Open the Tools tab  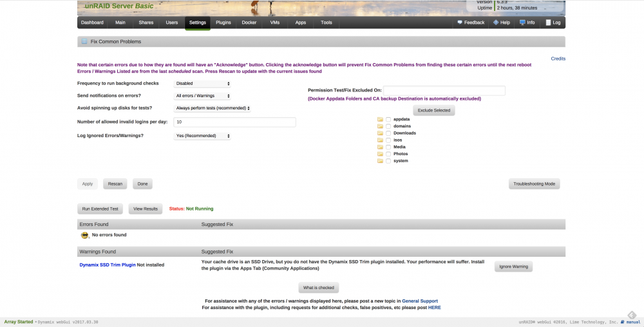coord(327,23)
